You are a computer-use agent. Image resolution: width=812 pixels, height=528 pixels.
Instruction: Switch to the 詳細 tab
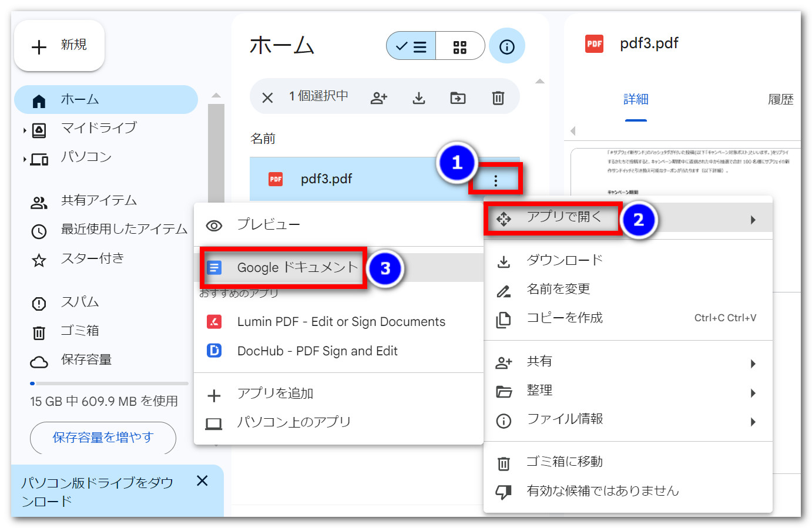tap(636, 99)
